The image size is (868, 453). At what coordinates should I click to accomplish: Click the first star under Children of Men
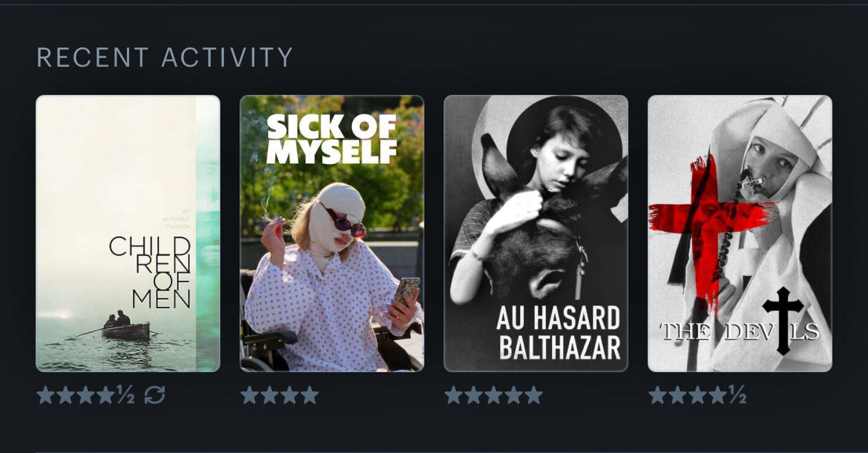[45, 395]
